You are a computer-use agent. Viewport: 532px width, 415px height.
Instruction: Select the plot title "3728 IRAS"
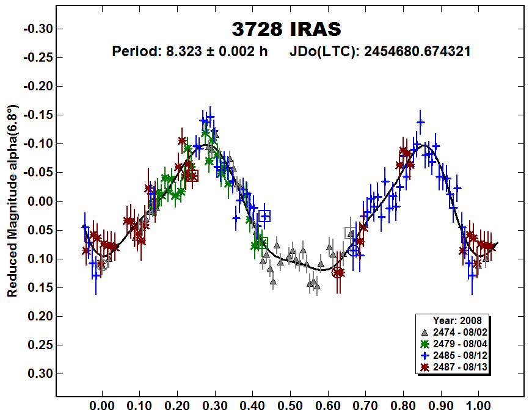286,29
